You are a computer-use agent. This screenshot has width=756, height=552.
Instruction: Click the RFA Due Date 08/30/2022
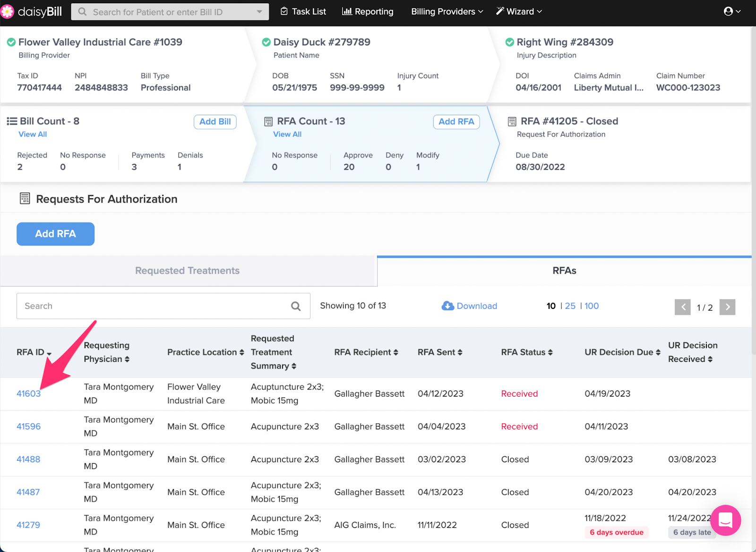(x=540, y=167)
